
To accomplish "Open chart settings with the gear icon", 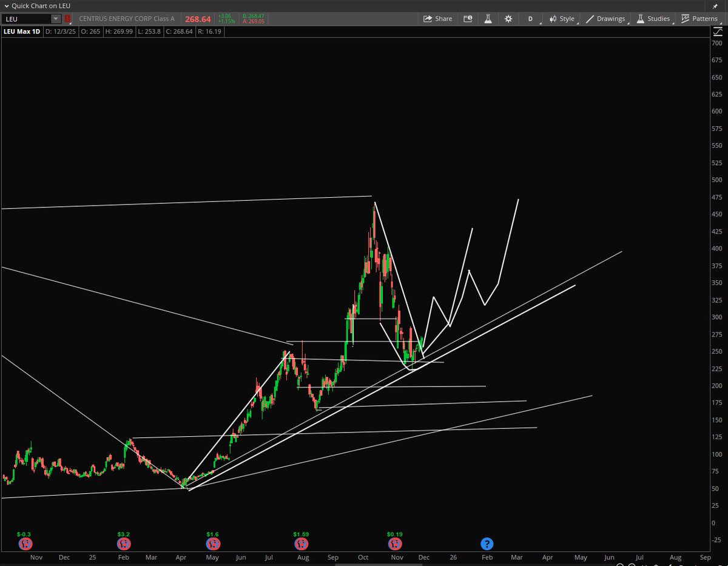I will (508, 19).
